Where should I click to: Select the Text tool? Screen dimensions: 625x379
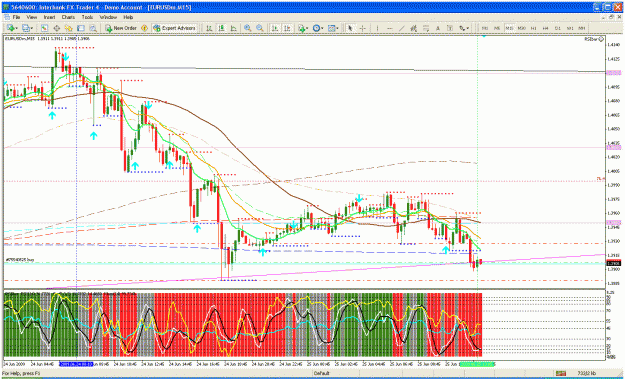coord(438,28)
